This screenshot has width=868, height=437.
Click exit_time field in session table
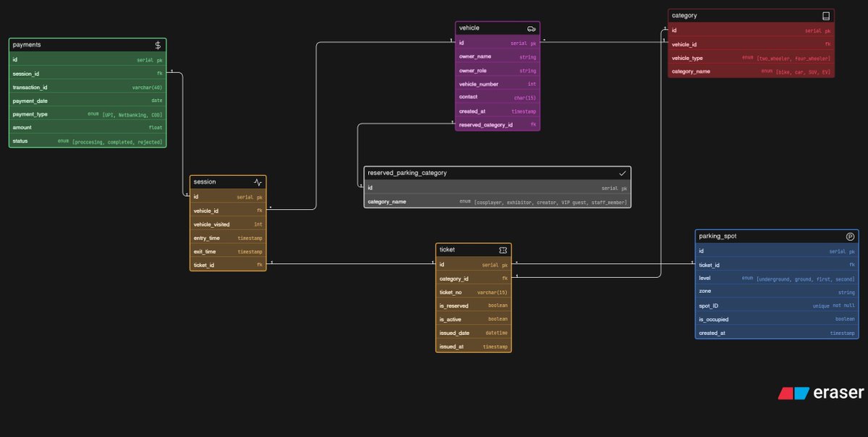[228, 251]
